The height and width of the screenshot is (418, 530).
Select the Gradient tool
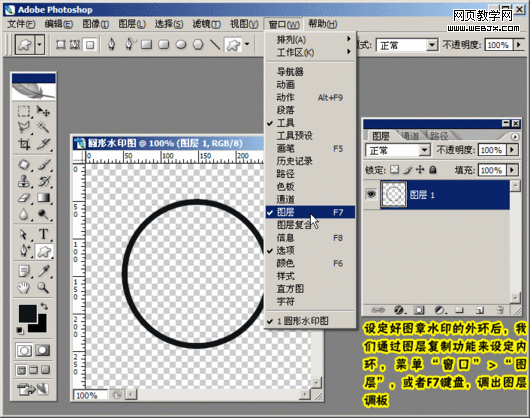click(x=43, y=198)
